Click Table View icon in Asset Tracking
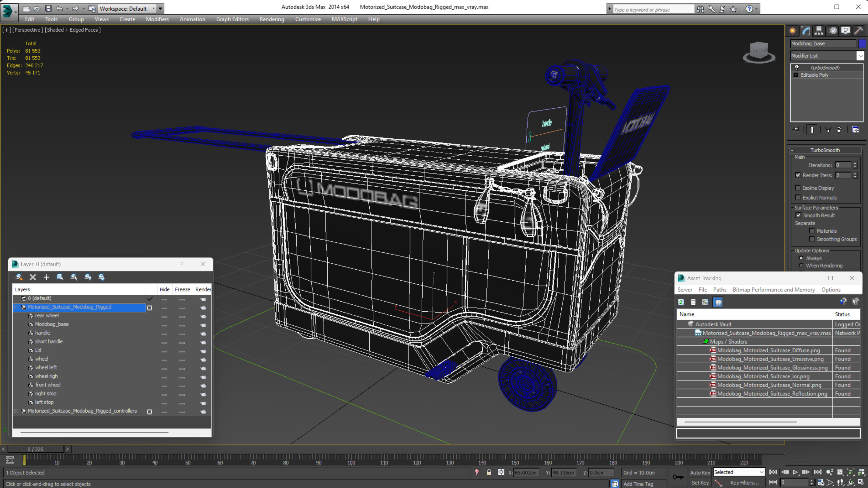This screenshot has width=868, height=488. click(x=718, y=302)
